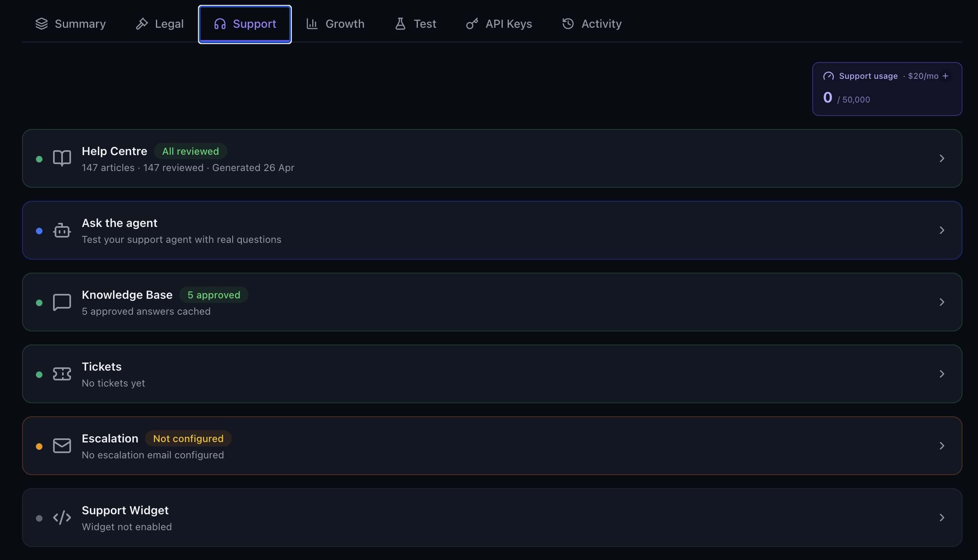Click the 'All reviewed' badge

tap(191, 151)
